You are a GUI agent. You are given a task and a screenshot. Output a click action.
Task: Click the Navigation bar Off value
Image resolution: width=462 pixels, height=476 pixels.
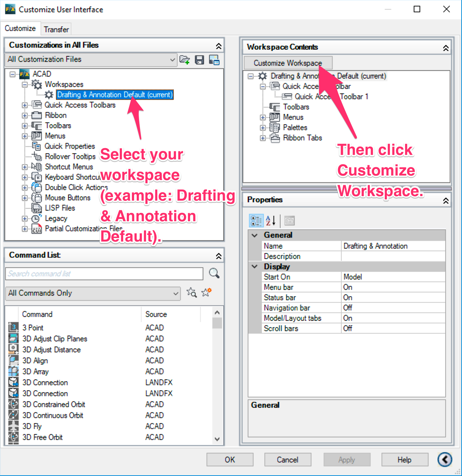[393, 308]
